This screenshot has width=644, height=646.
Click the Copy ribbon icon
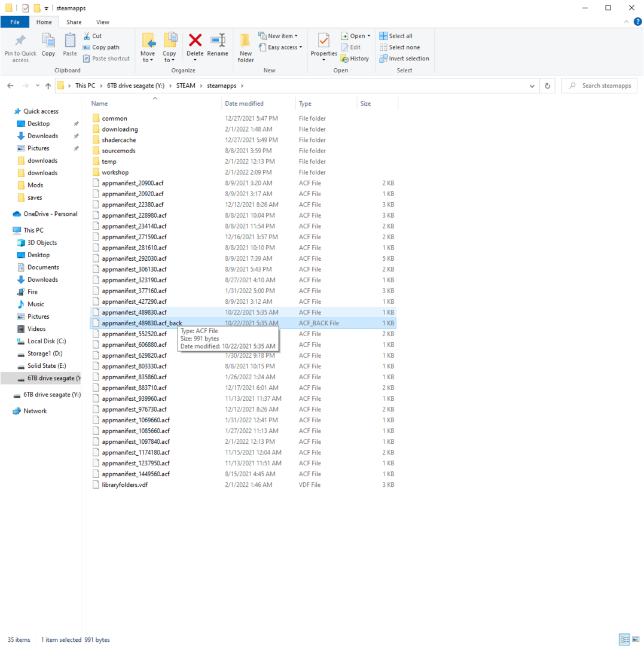point(48,41)
